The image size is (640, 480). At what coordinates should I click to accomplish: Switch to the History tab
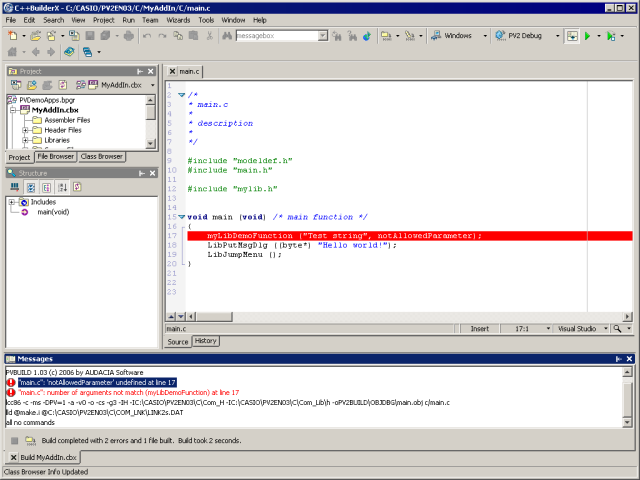(x=205, y=341)
